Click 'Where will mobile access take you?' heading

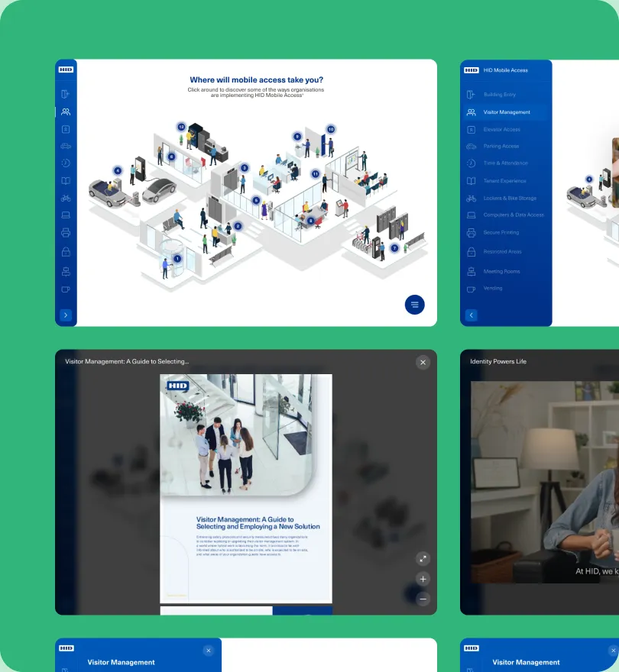point(257,79)
